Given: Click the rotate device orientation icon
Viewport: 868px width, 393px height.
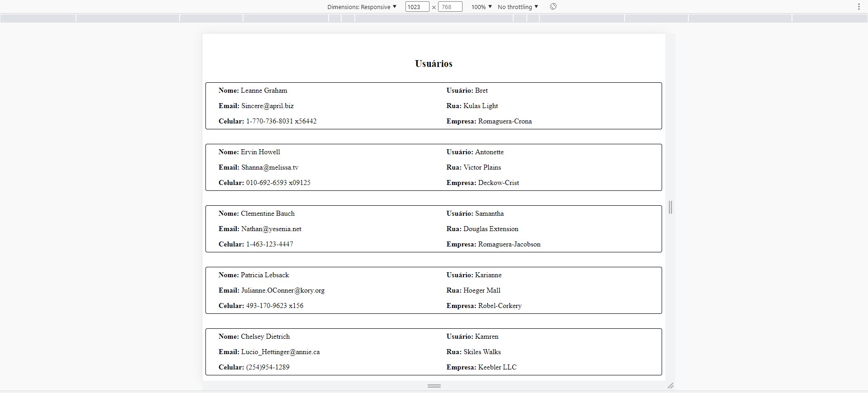Looking at the screenshot, I should (553, 6).
